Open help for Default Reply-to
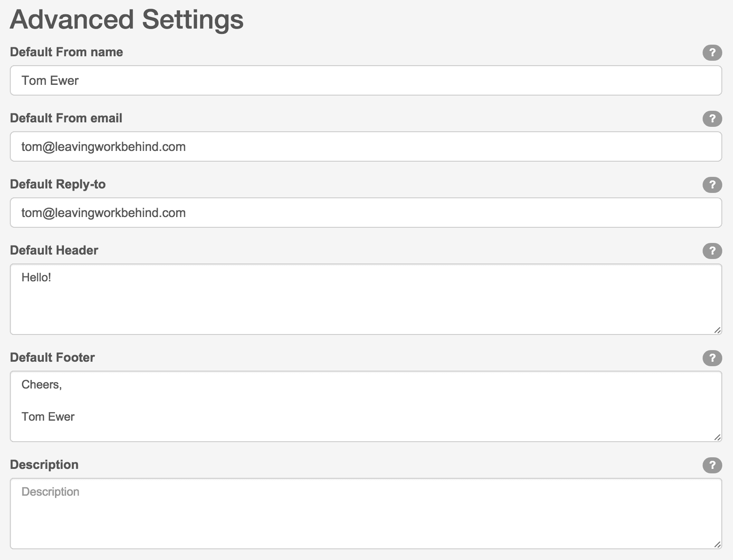 coord(712,185)
